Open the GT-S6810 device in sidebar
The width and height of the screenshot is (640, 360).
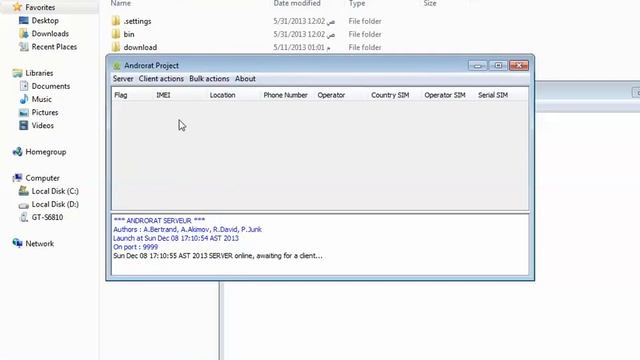click(x=47, y=217)
